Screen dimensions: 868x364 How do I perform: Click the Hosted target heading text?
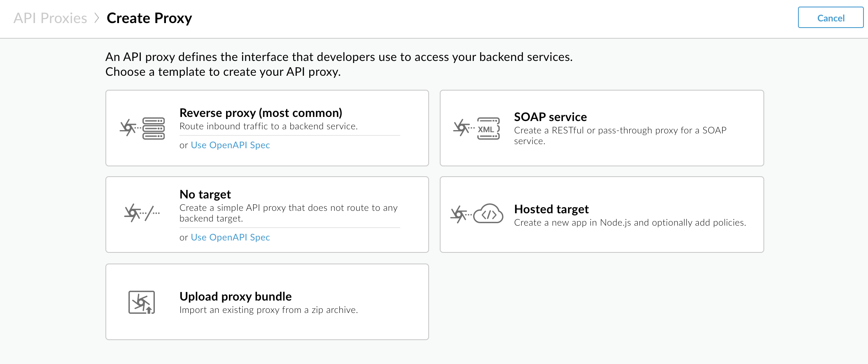point(551,209)
